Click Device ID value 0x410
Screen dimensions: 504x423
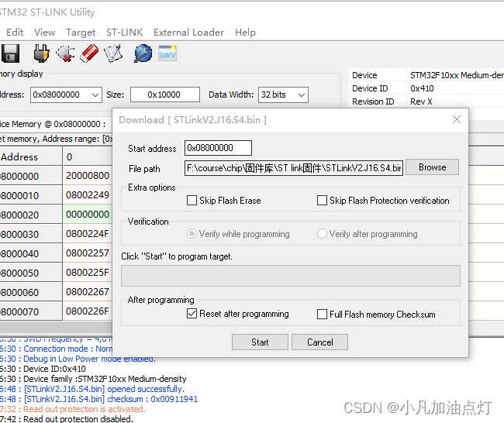click(x=422, y=88)
